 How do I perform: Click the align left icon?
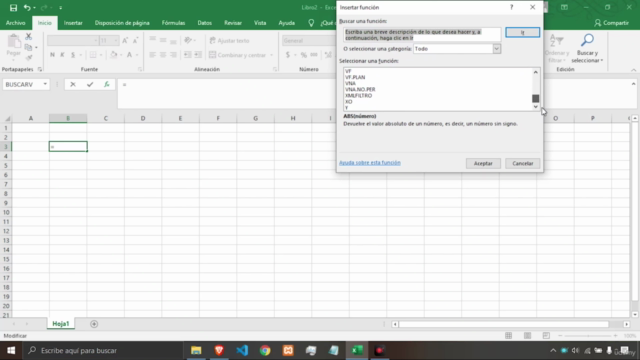coord(152,55)
